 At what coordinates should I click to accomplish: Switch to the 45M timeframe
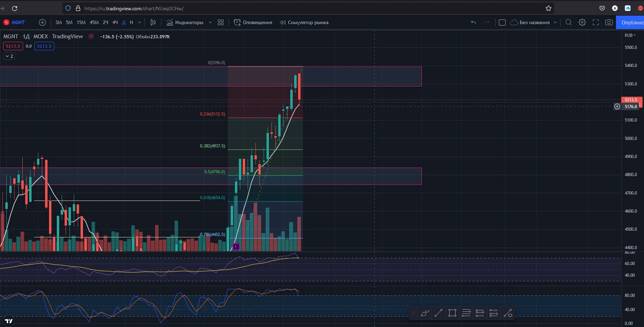point(94,22)
